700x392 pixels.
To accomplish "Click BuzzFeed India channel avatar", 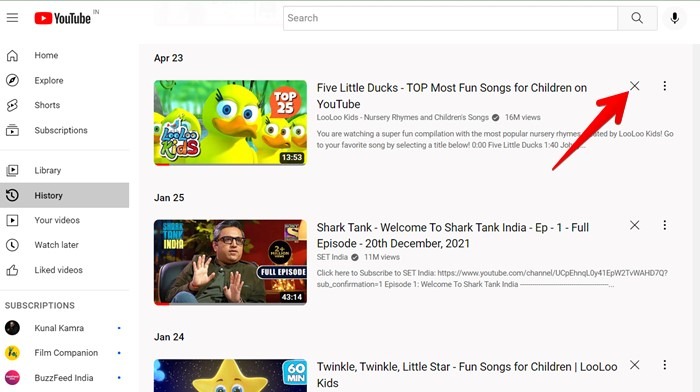I will point(12,378).
